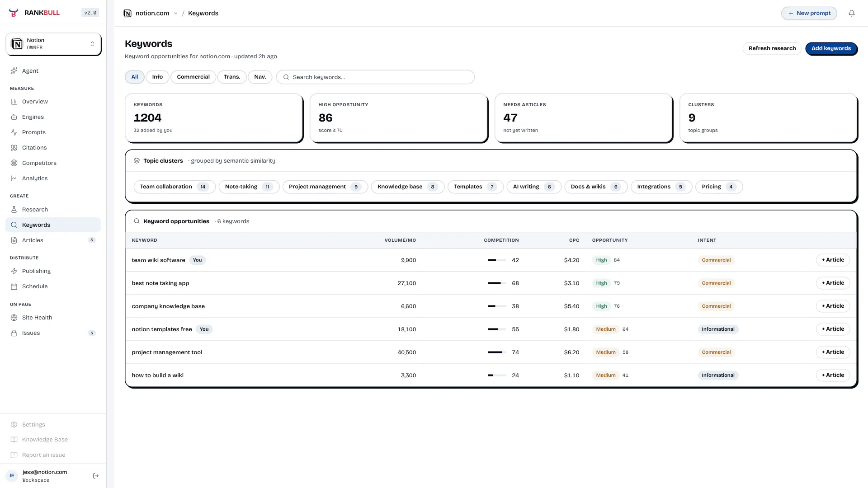Filter by Commercial intent

tap(193, 77)
